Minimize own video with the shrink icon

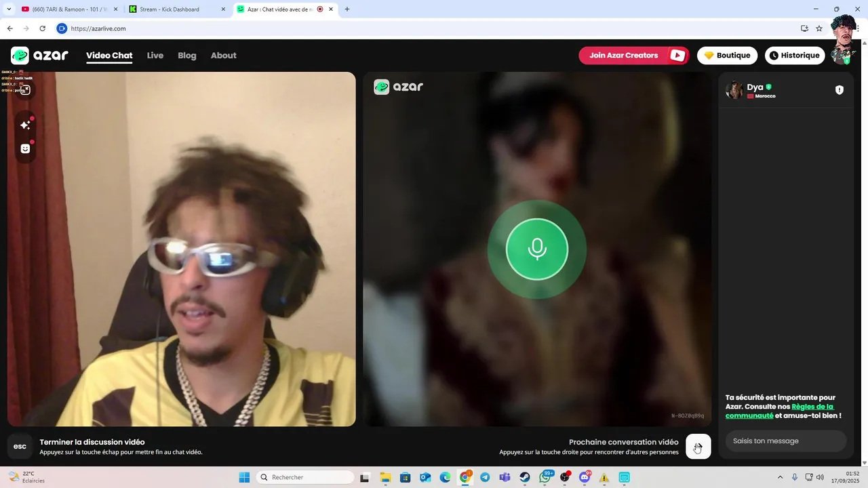click(x=25, y=89)
